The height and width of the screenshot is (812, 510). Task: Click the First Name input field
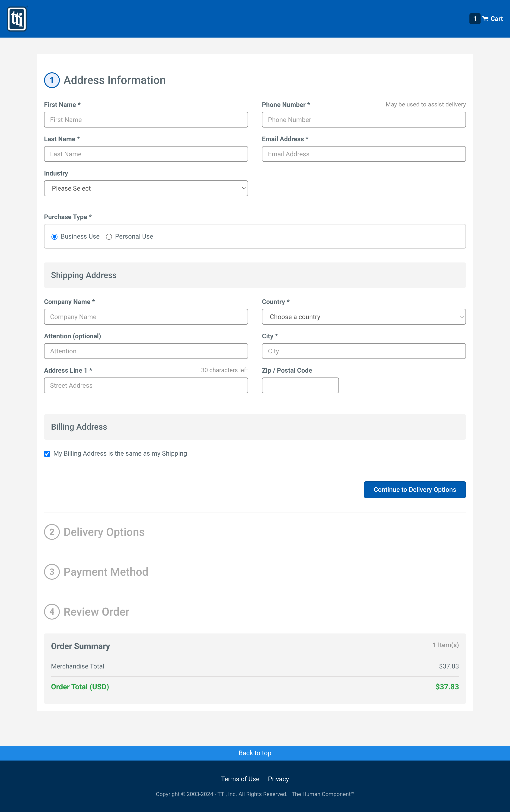tap(146, 119)
